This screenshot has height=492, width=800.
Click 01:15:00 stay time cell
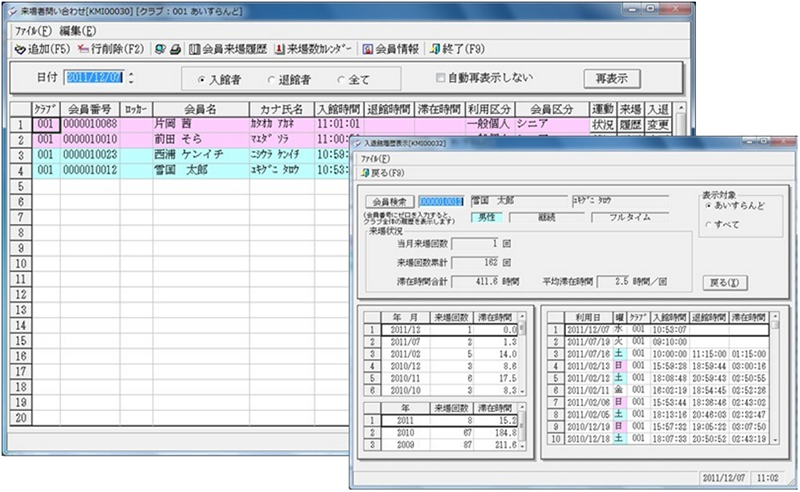[x=748, y=354]
